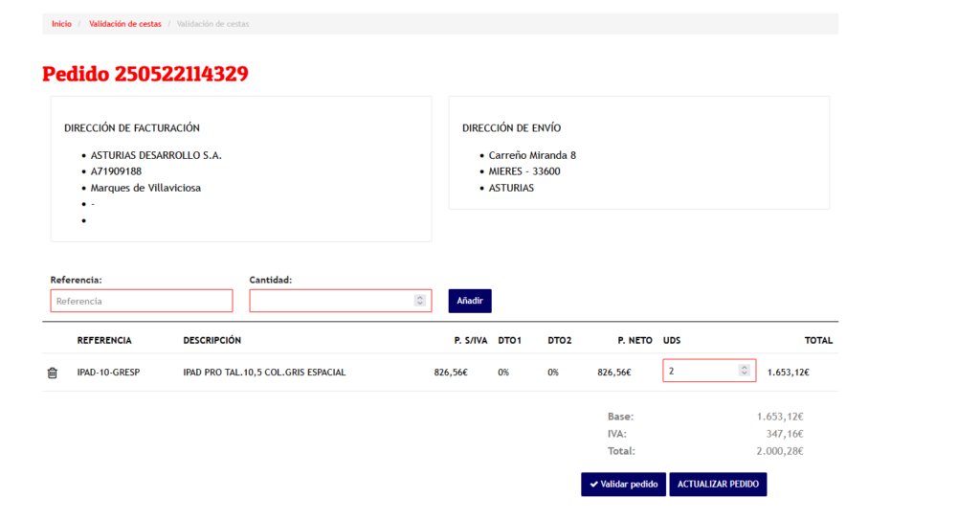Click the Pedido 250522114329 heading

tap(145, 74)
